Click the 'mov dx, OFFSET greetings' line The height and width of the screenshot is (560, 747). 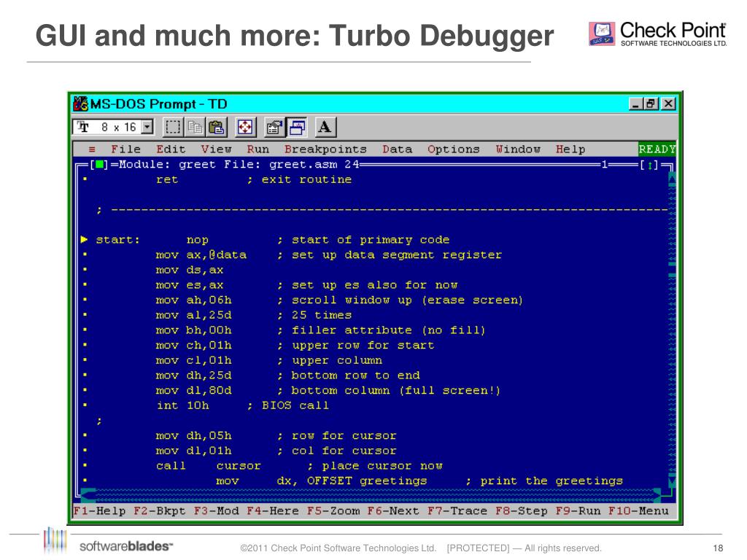pyautogui.click(x=419, y=481)
